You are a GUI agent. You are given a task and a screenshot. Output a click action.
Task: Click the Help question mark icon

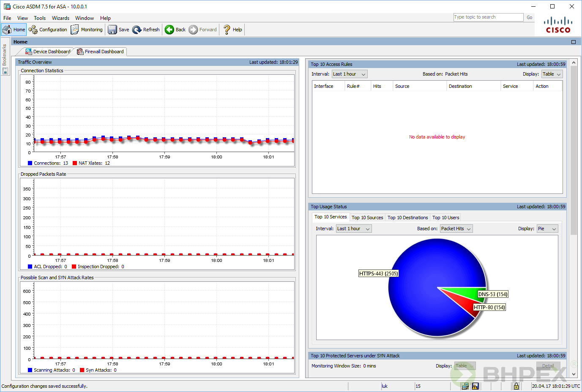click(227, 30)
